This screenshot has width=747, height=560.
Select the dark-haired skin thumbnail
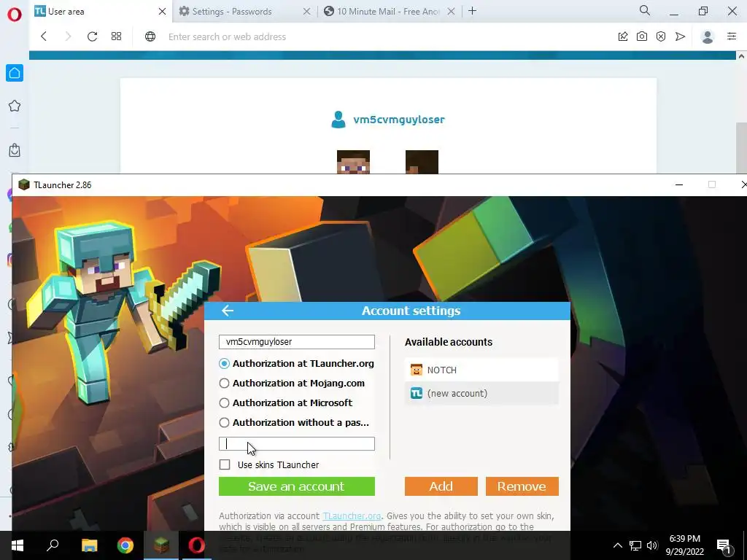pos(422,162)
